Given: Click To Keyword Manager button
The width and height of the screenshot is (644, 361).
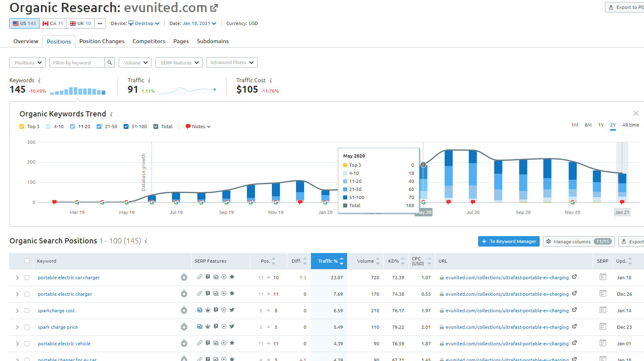Looking at the screenshot, I should (509, 241).
